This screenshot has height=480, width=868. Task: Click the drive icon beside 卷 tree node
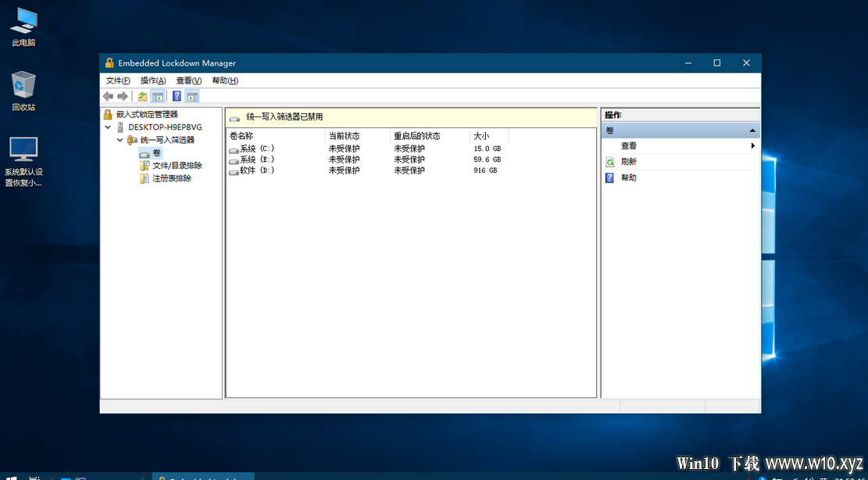(x=145, y=153)
